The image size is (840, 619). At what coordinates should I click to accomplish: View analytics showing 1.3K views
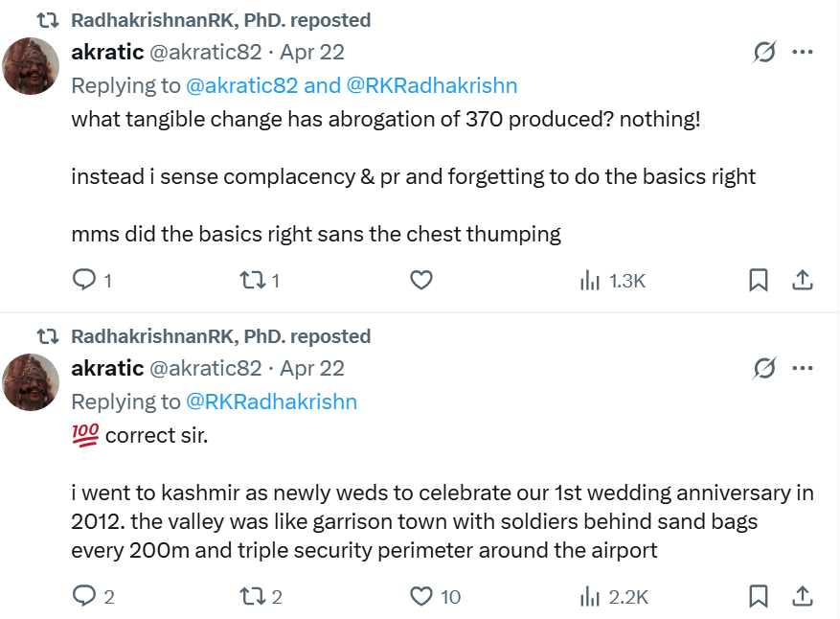click(613, 281)
